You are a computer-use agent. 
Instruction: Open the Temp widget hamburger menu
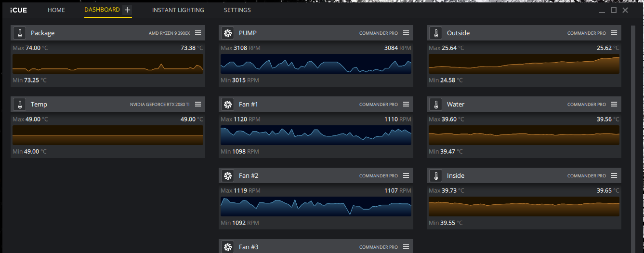click(198, 104)
